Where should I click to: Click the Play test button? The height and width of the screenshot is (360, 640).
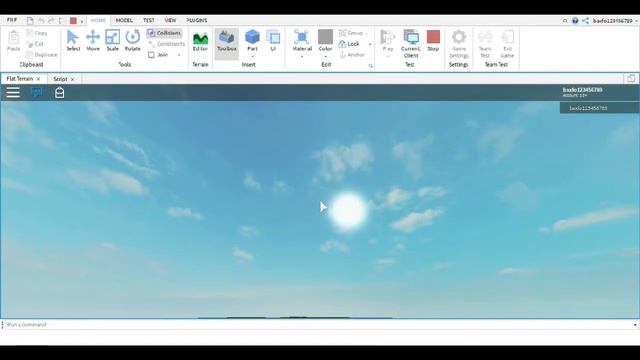pyautogui.click(x=388, y=40)
